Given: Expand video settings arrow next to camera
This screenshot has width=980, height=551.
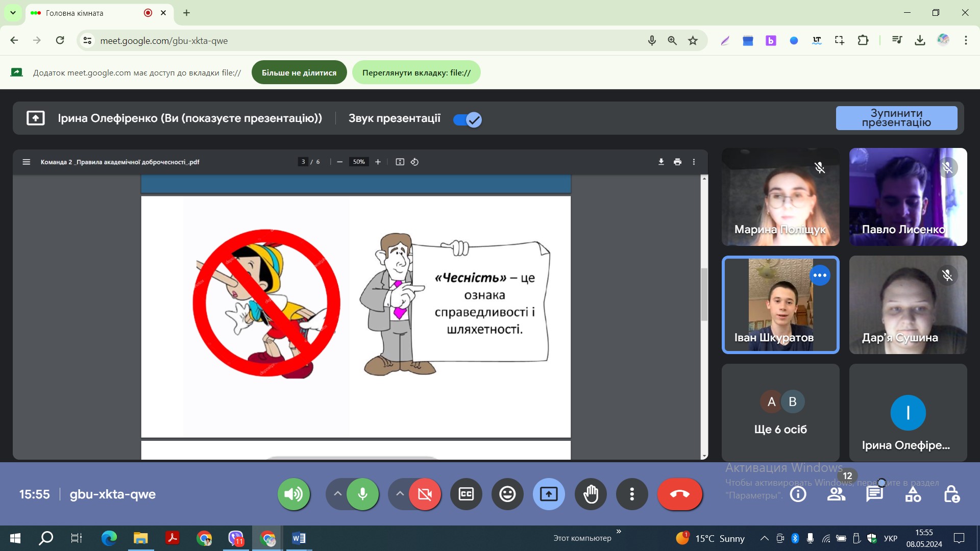Looking at the screenshot, I should 400,494.
